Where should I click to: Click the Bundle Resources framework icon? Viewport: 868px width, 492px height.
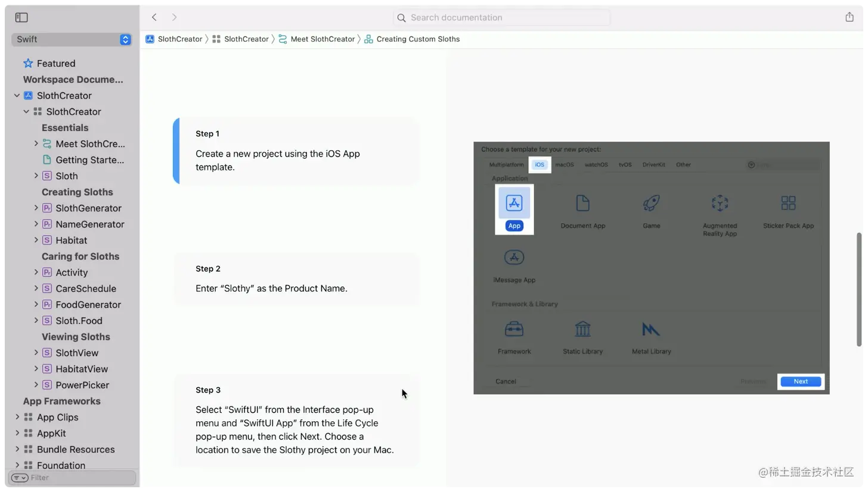click(x=28, y=449)
